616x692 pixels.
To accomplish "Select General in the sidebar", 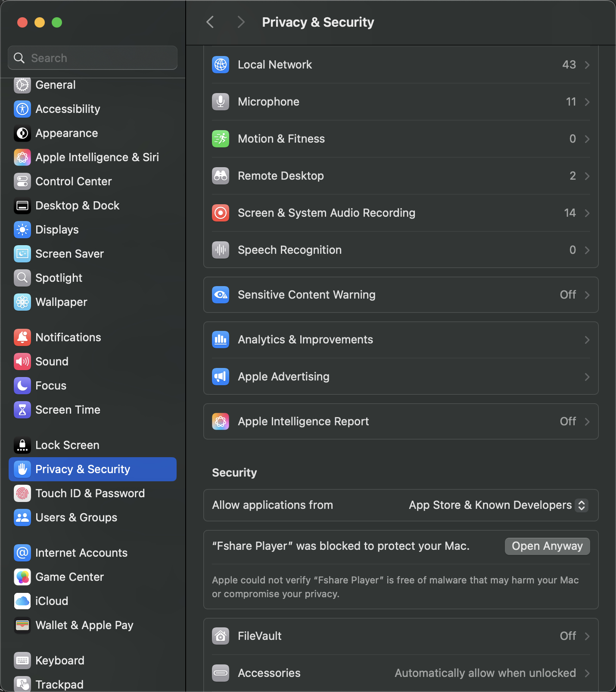I will [x=93, y=85].
